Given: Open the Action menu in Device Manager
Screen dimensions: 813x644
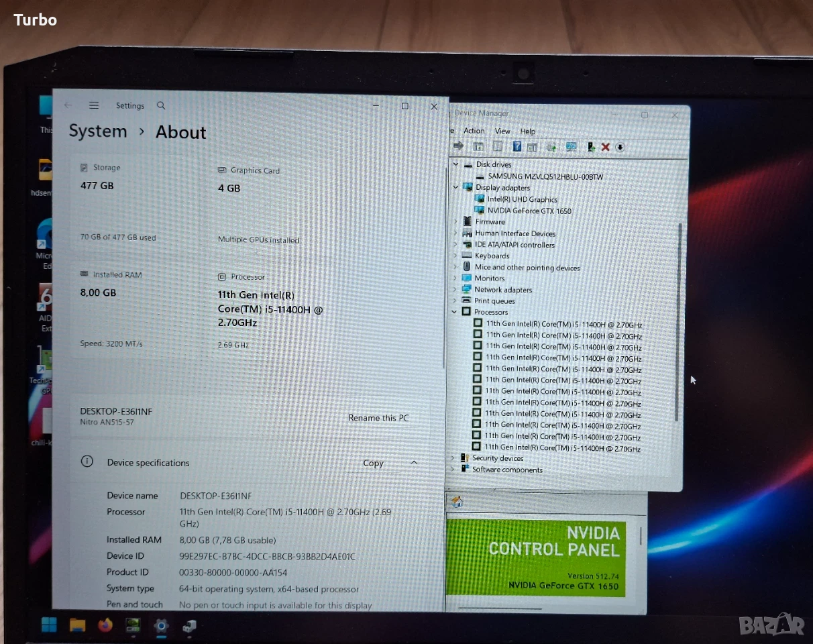Looking at the screenshot, I should coord(474,131).
